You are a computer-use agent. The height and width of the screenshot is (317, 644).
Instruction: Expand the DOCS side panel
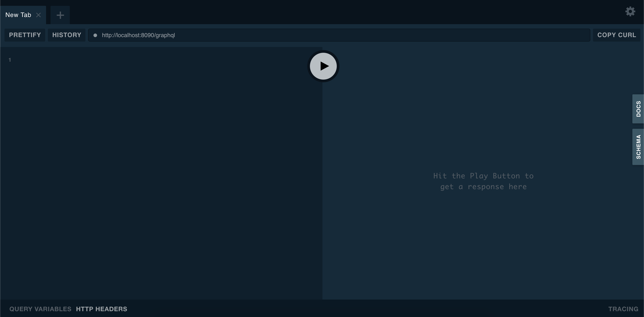coord(638,109)
